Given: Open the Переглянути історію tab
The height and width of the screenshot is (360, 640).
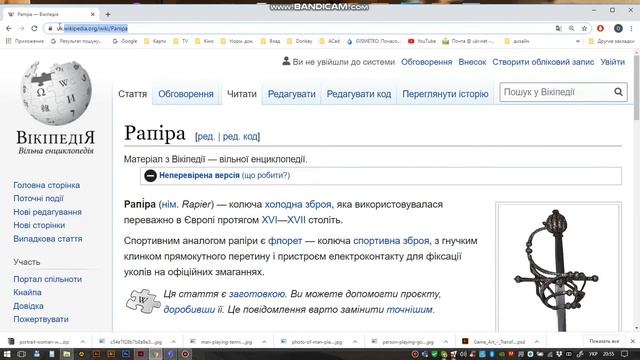Looking at the screenshot, I should pos(445,94).
